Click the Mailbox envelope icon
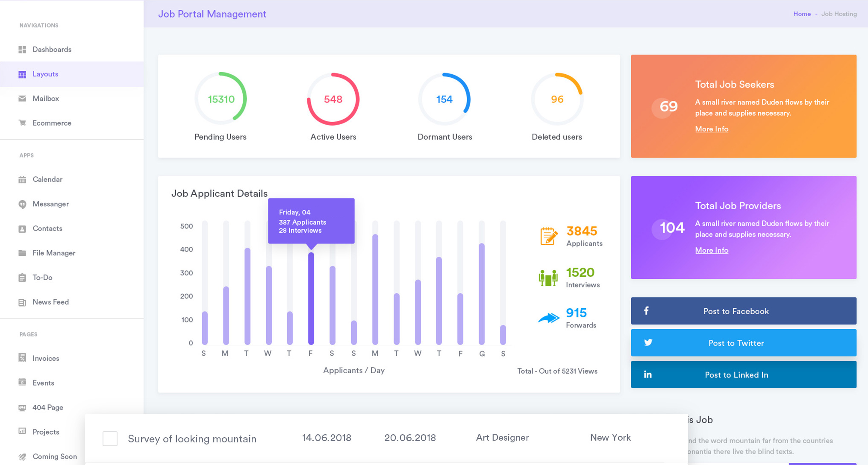Image resolution: width=868 pixels, height=465 pixels. 22,99
